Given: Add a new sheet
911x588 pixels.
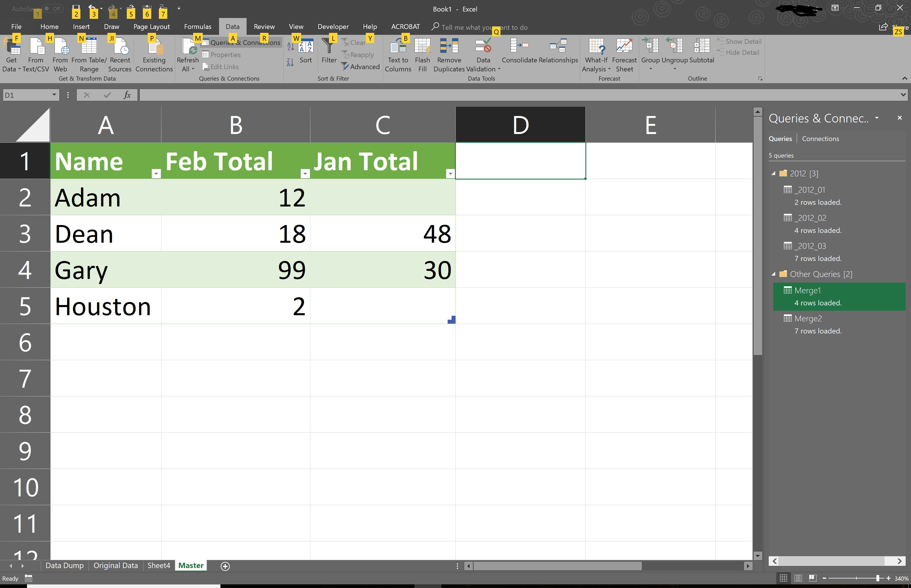Looking at the screenshot, I should pyautogui.click(x=225, y=566).
